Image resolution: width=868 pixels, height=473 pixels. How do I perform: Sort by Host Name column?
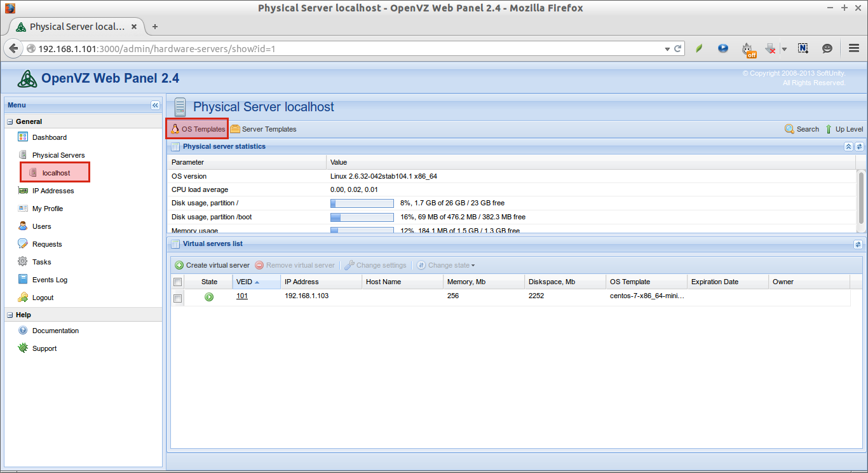(402, 282)
